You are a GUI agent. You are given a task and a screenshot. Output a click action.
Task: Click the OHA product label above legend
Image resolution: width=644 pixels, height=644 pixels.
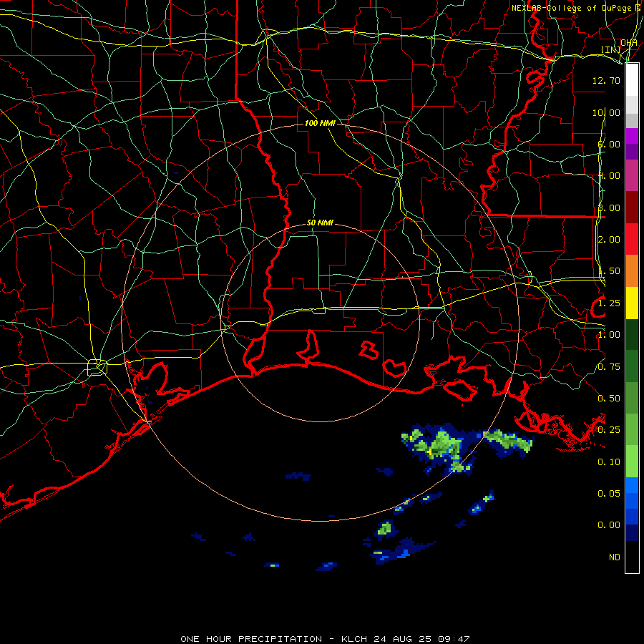[628, 43]
